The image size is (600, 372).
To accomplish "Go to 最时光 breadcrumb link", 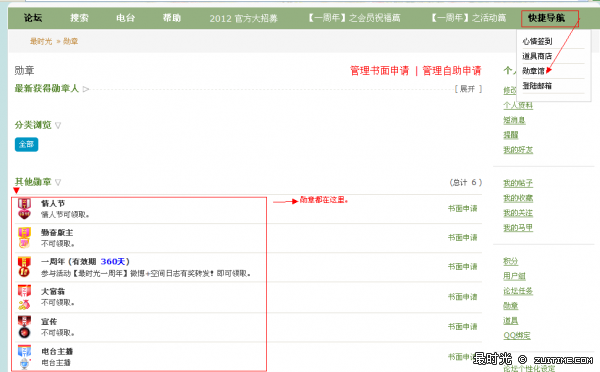I will [x=41, y=41].
